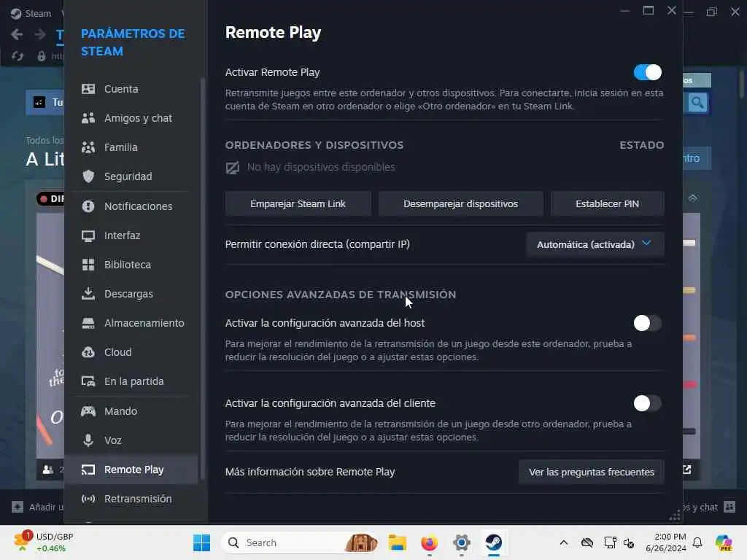This screenshot has height=560, width=747.
Task: Click the add game plus icon in the Steam window
Action: (x=18, y=507)
